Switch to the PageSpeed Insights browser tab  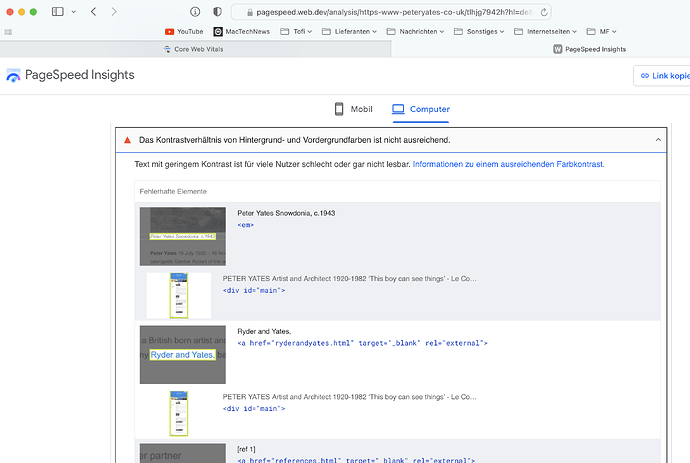[590, 49]
